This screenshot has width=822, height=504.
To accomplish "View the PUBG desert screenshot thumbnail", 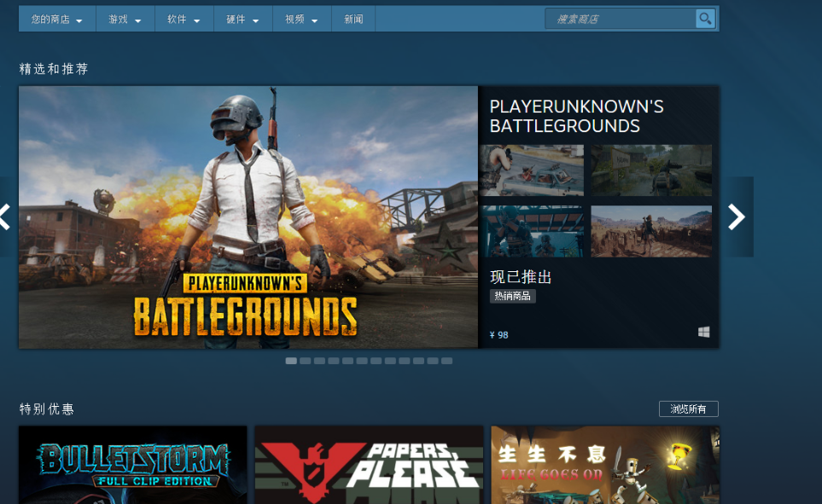I will coord(651,231).
